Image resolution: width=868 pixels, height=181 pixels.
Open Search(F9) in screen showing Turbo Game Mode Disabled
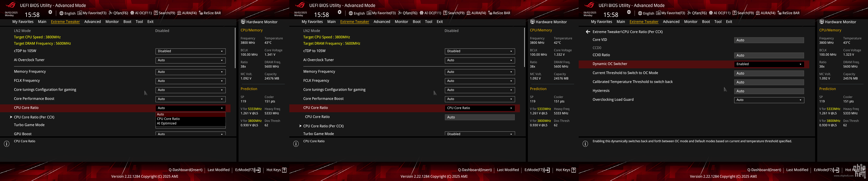click(x=454, y=13)
